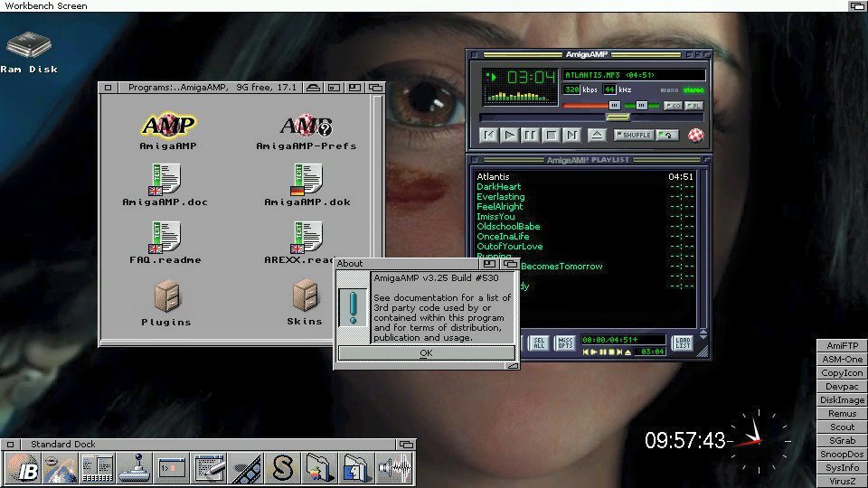Viewport: 868px width, 488px height.
Task: Click ASM-One in the tools list
Action: tap(842, 359)
